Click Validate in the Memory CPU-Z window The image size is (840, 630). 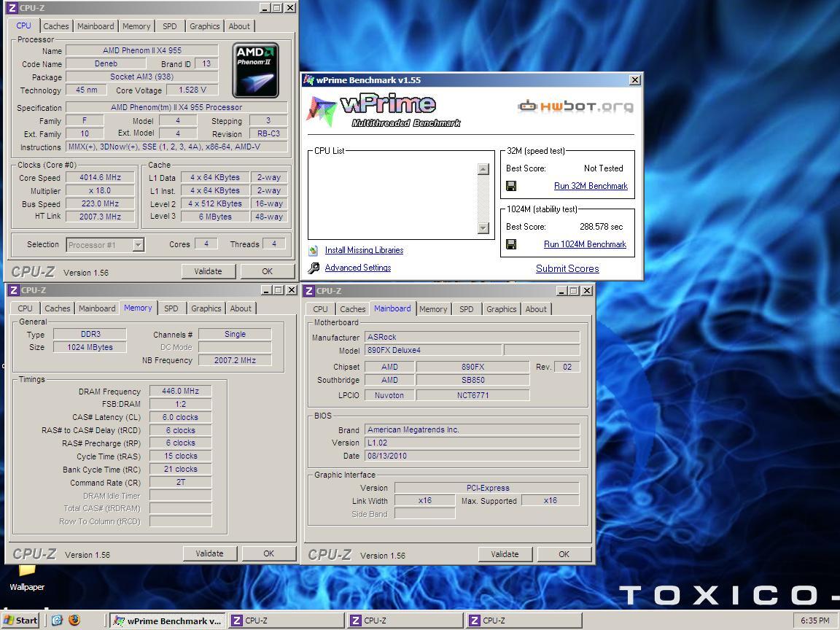209,553
